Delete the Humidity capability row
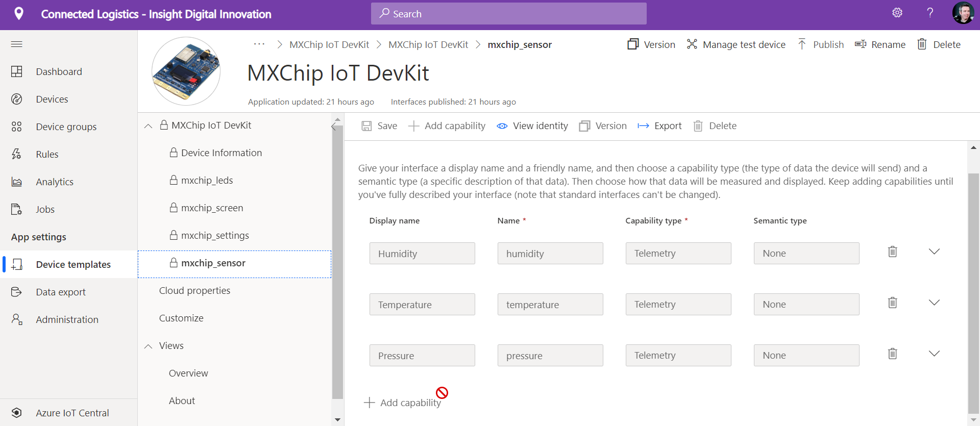Screen dimensions: 980x426 (x=892, y=252)
